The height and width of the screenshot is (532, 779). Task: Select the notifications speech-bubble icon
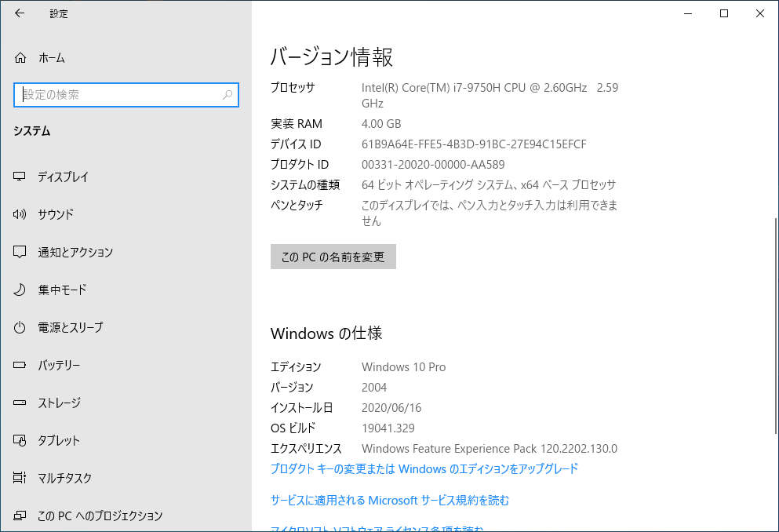(x=20, y=252)
